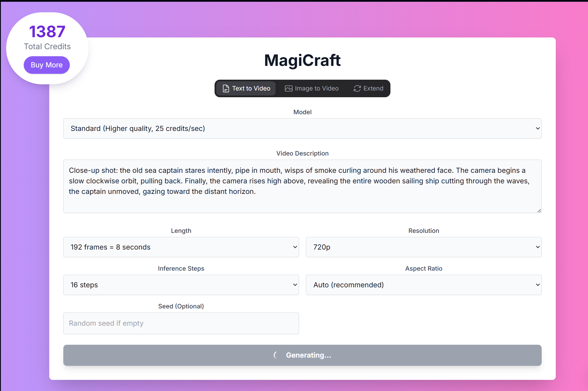
Task: Click the MagiCraft heading
Action: 302,60
